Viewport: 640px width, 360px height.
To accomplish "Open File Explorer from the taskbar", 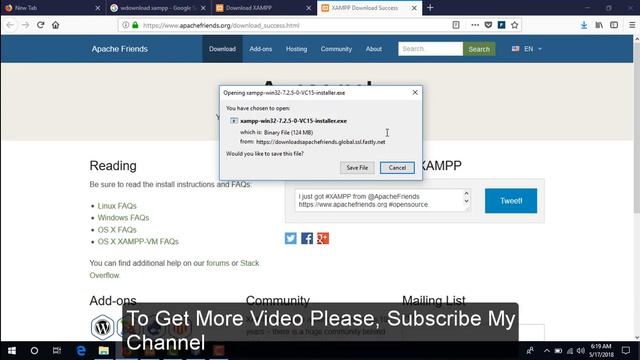I will point(104,351).
